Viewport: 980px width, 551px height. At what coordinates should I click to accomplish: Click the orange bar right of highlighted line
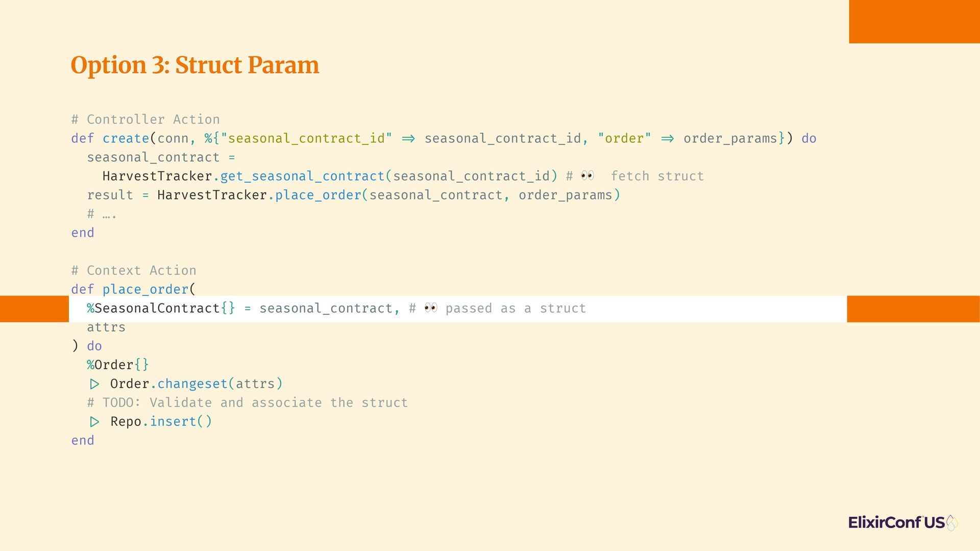914,309
